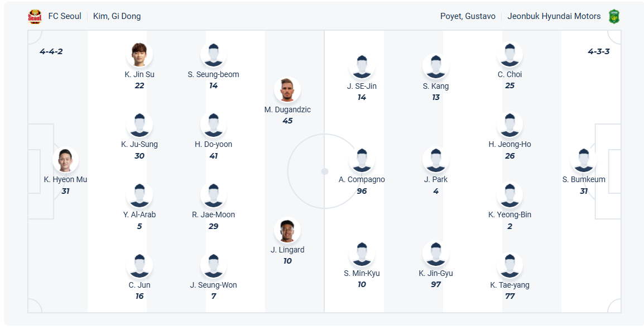Open the Jeonbuk Hyundai Motors team link
Screen dimensions: 644x329
pos(554,16)
